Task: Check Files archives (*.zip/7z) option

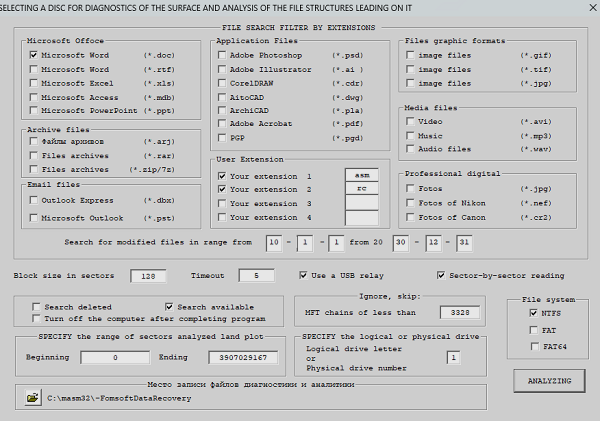Action: (x=34, y=169)
